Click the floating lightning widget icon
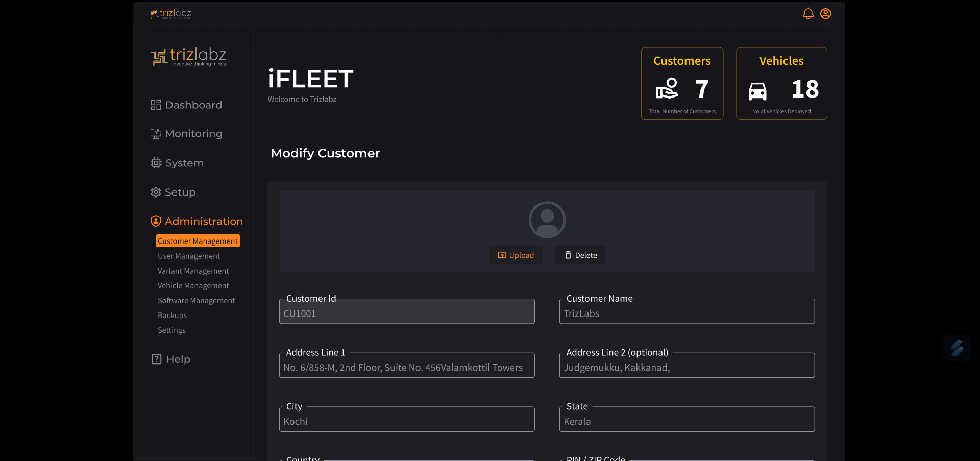 957,348
